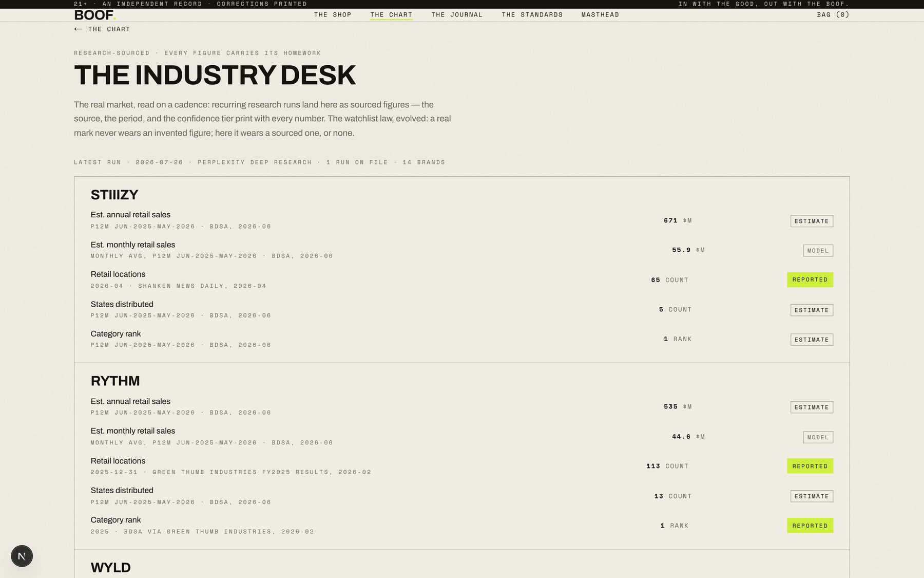Click STIIIZY's States distributed label
This screenshot has height=578, width=924.
click(122, 304)
